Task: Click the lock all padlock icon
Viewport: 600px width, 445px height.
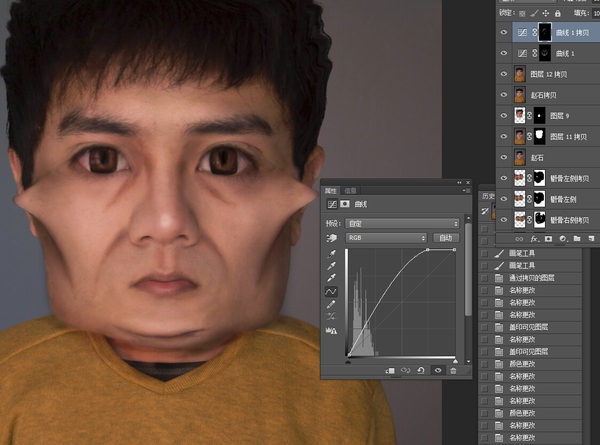Action: coord(558,13)
